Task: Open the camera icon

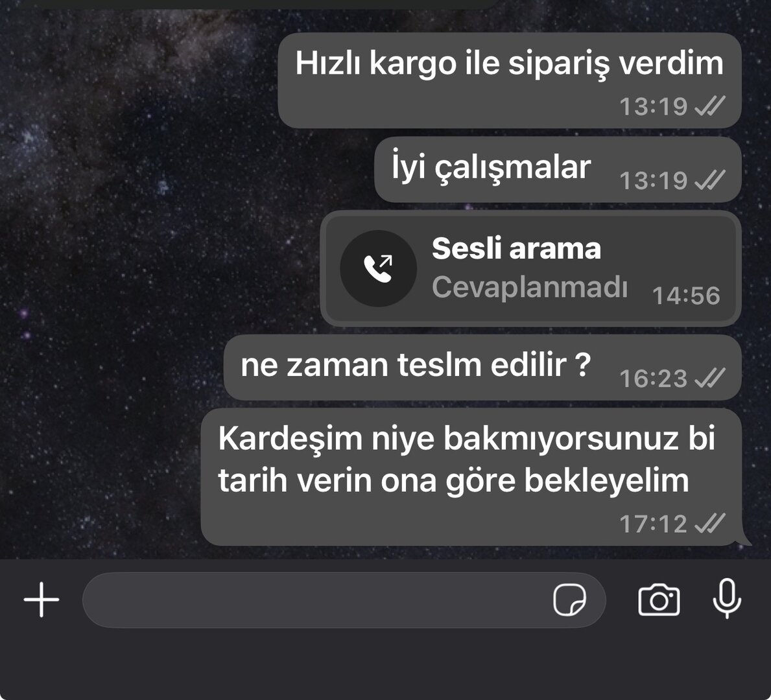Action: [x=659, y=600]
